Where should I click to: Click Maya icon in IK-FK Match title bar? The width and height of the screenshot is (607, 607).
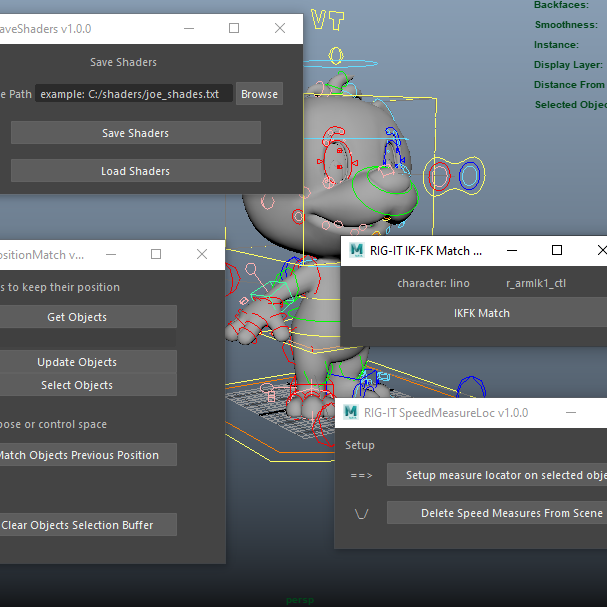click(x=354, y=250)
